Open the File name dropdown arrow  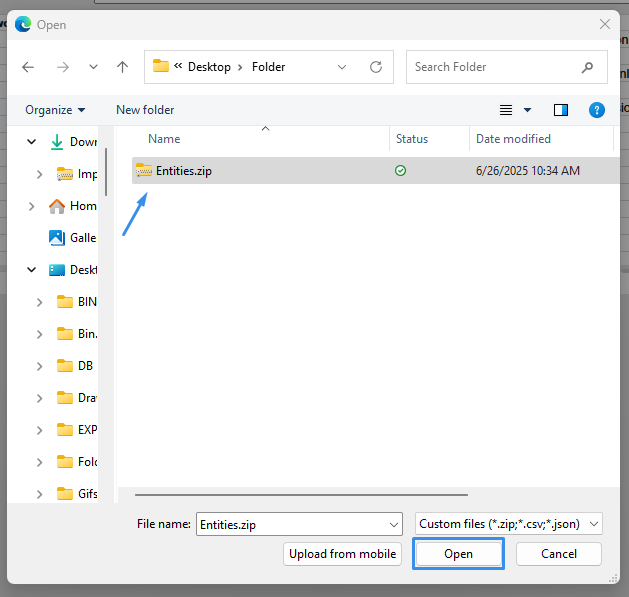(394, 524)
